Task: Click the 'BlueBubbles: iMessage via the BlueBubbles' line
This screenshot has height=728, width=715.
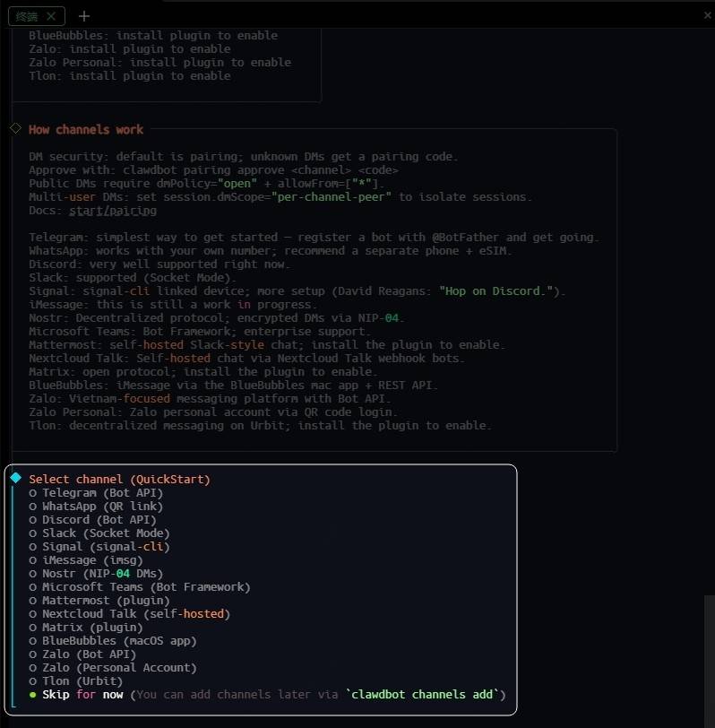Action: click(233, 386)
